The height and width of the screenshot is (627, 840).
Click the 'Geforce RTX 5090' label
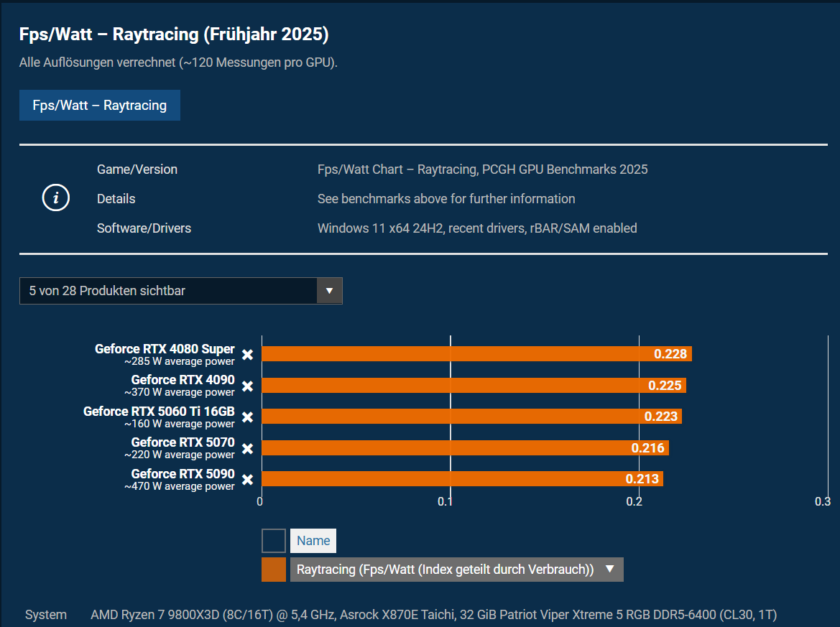click(183, 474)
